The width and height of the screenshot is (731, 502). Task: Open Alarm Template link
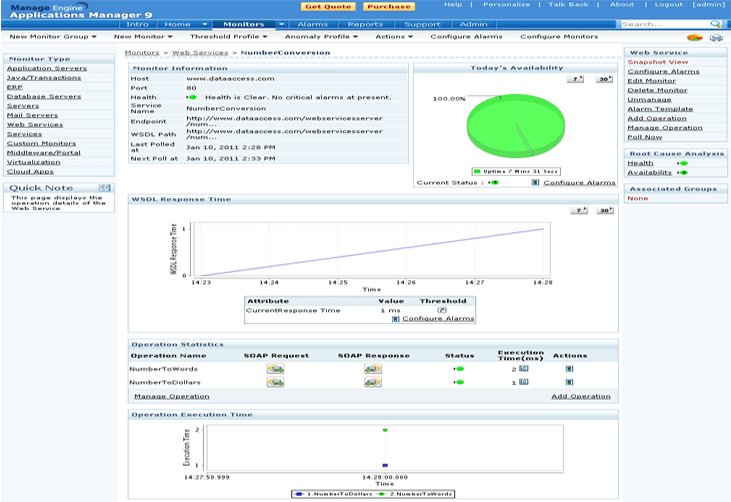pyautogui.click(x=660, y=109)
